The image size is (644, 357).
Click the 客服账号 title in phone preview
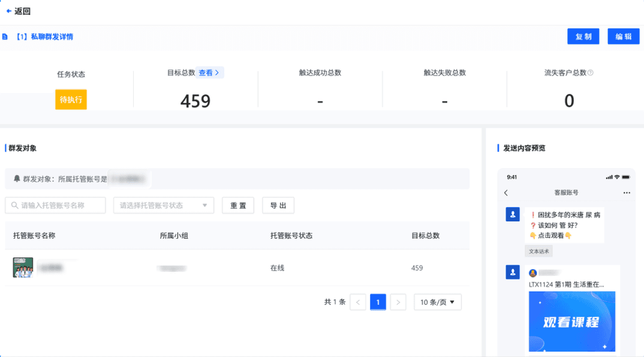tap(566, 193)
